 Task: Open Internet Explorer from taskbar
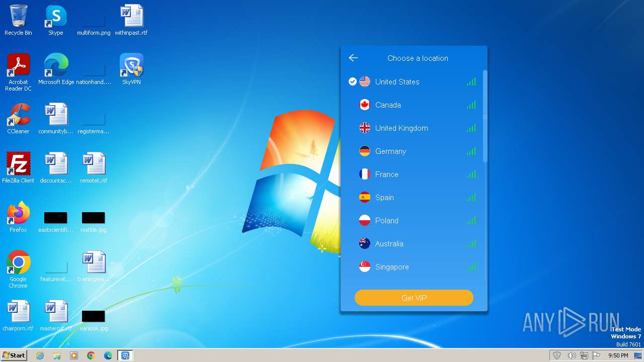(40, 355)
